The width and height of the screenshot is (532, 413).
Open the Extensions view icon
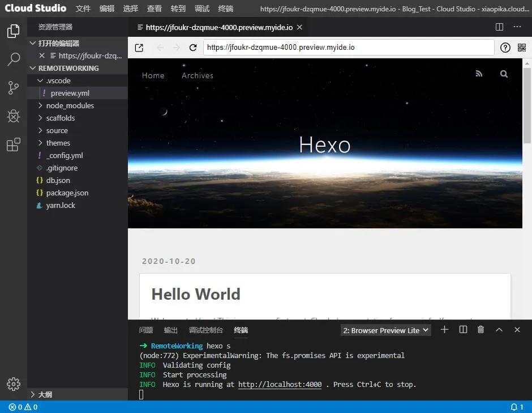pos(13,144)
